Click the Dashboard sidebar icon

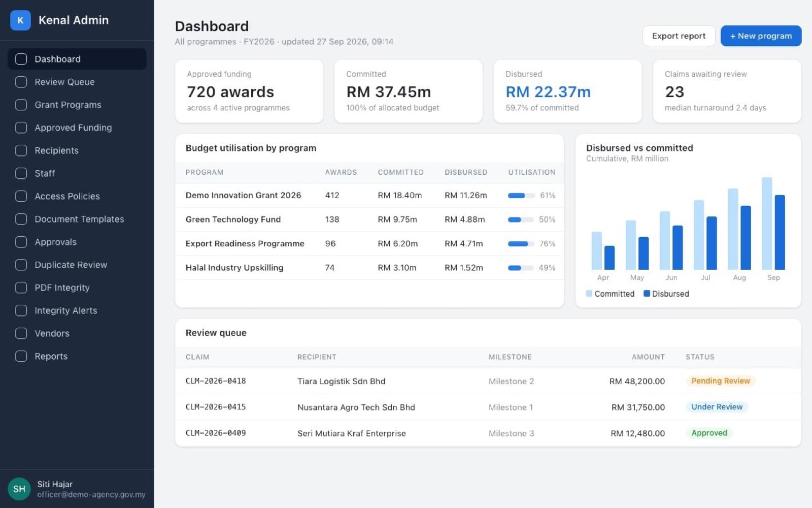click(21, 59)
